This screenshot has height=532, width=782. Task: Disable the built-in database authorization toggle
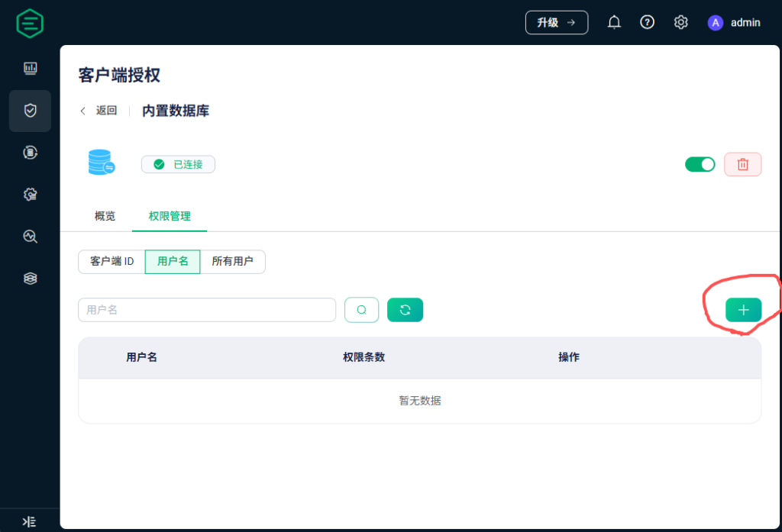pyautogui.click(x=700, y=164)
